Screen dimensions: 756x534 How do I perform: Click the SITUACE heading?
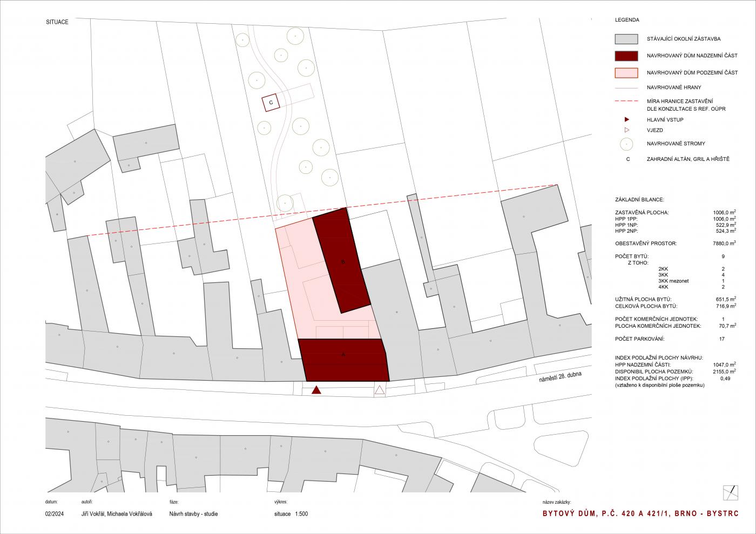click(x=57, y=22)
